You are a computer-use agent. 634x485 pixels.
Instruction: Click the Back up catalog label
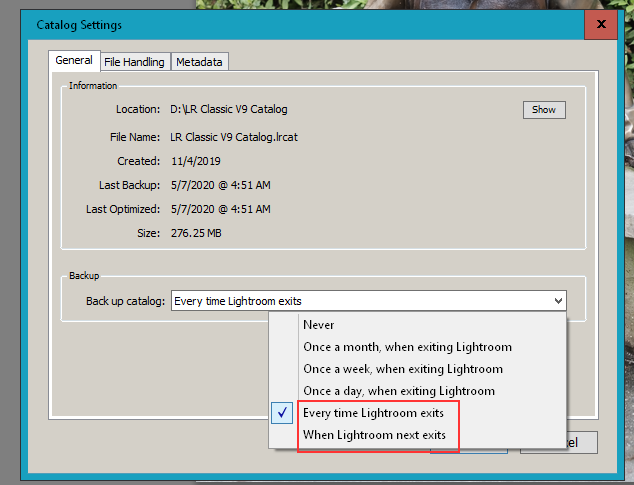pyautogui.click(x=125, y=301)
